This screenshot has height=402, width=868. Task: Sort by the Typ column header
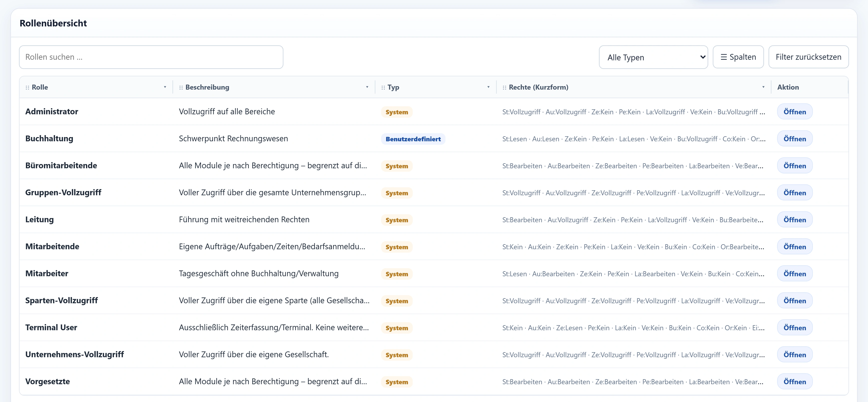[393, 87]
